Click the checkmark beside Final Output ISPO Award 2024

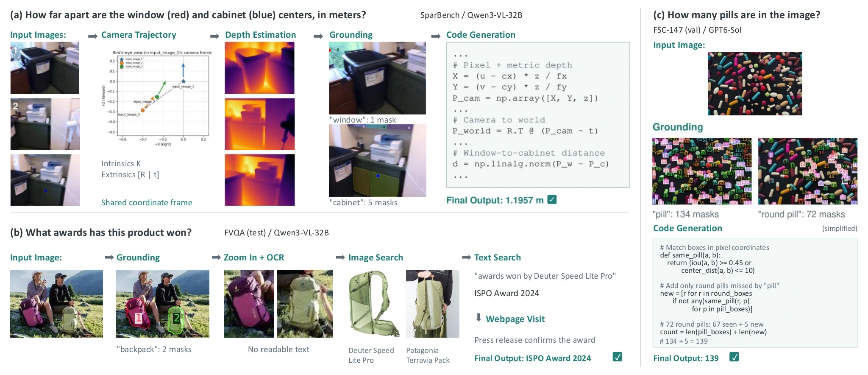pos(618,357)
